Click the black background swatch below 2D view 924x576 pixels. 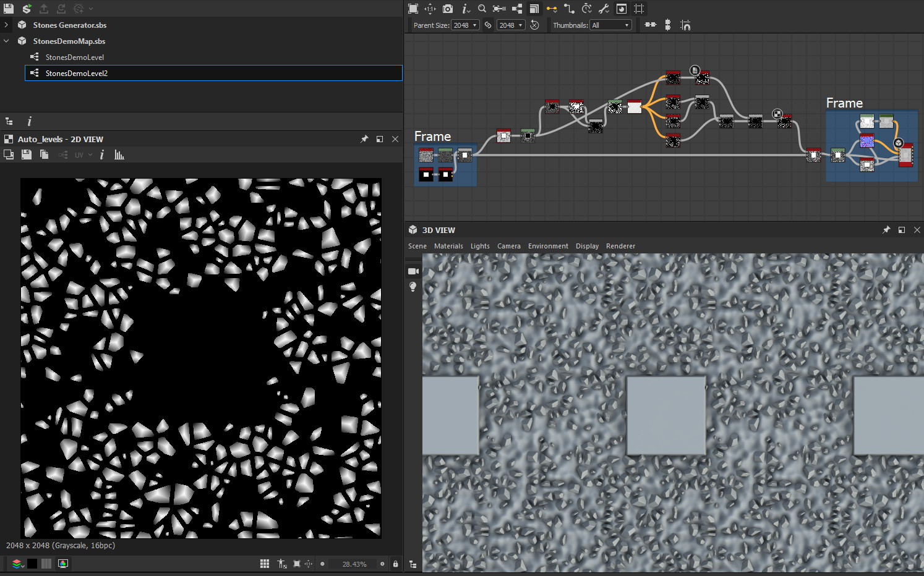[32, 563]
